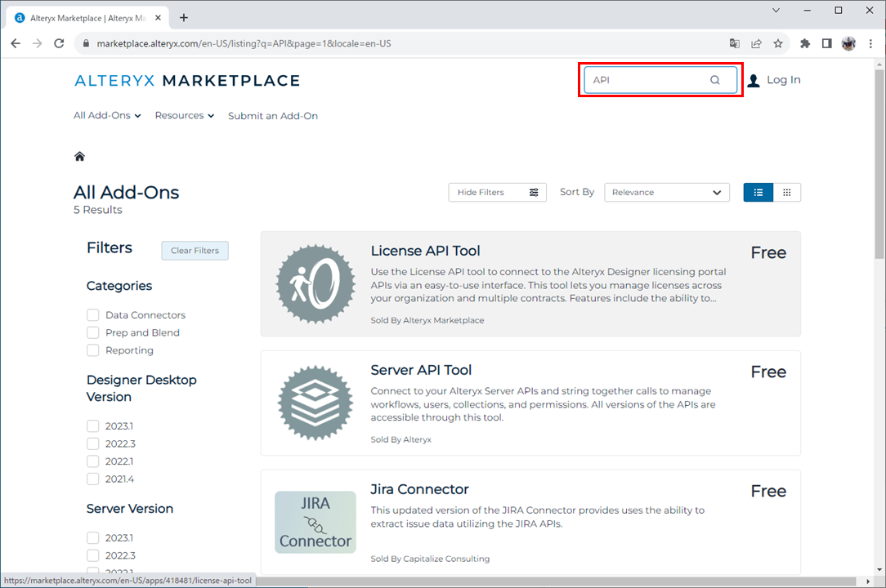
Task: Click the Clear Filters button
Action: [x=195, y=251]
